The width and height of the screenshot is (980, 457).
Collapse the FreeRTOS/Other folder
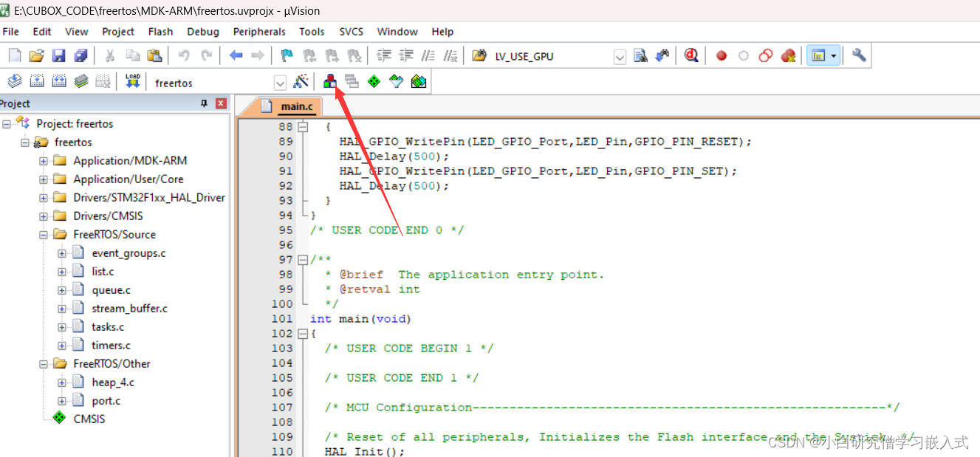(44, 364)
